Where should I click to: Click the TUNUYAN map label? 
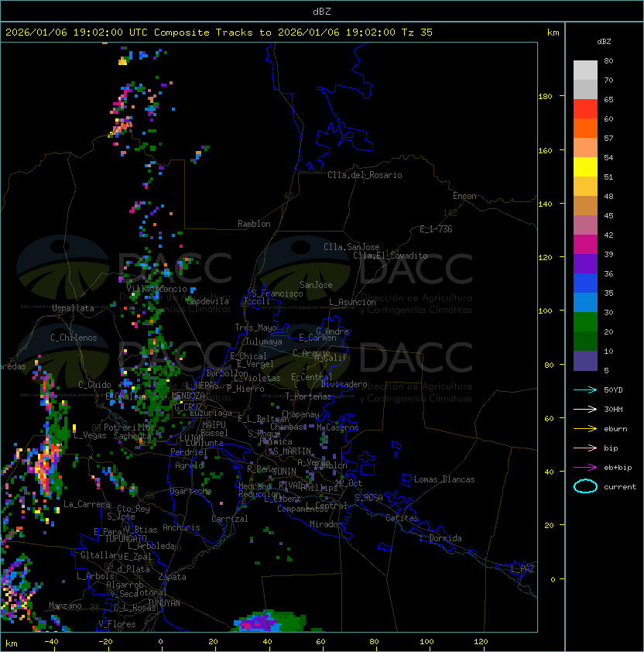(x=164, y=603)
